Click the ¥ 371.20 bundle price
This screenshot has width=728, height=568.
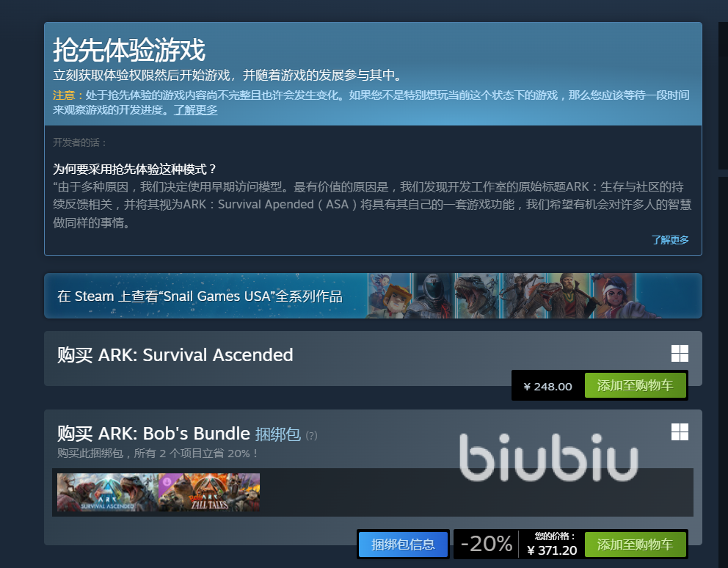point(552,550)
